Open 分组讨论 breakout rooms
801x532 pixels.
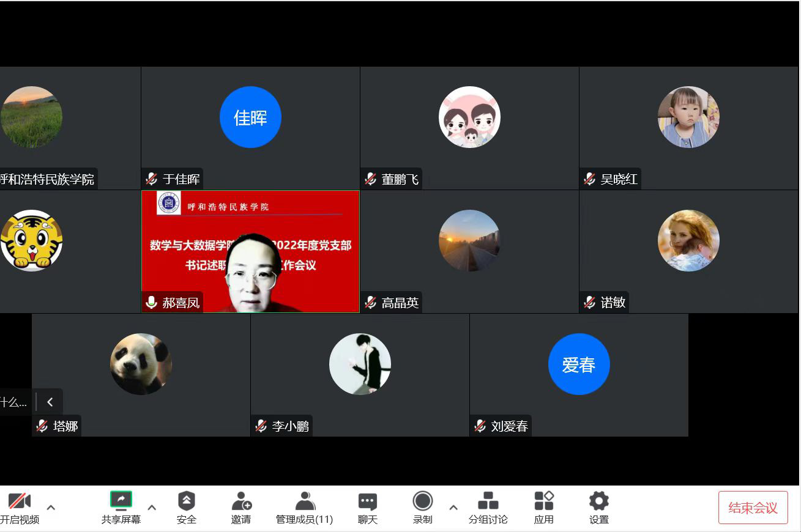point(488,501)
